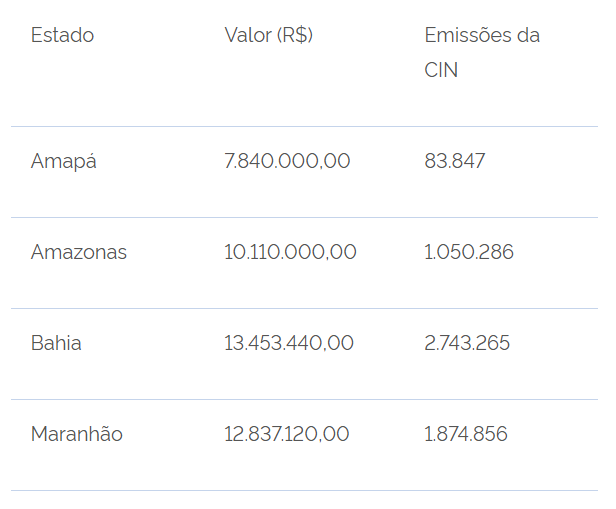This screenshot has height=509, width=616.
Task: Click the Estado column header
Action: 62,35
